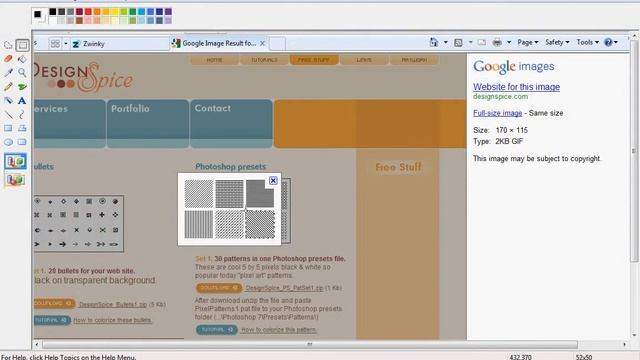The width and height of the screenshot is (640, 360).
Task: Choose the Eraser tool
Action: [8, 59]
